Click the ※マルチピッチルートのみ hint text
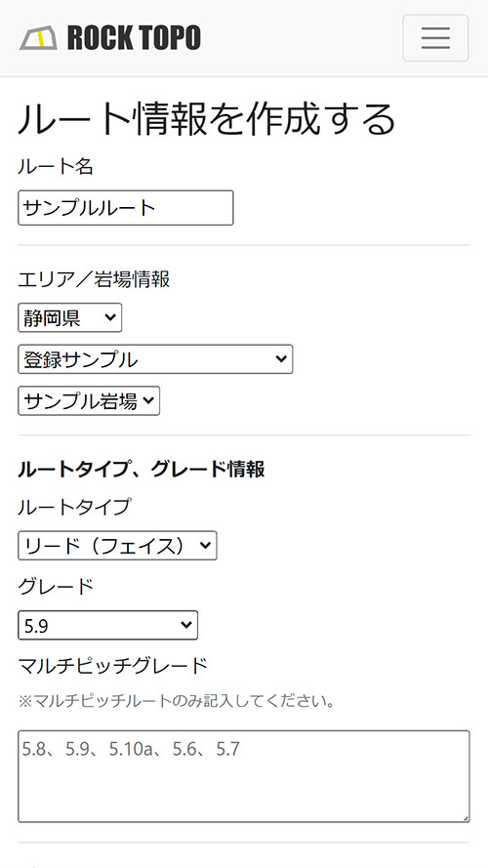Viewport: 488px width, 868px height. point(177,702)
